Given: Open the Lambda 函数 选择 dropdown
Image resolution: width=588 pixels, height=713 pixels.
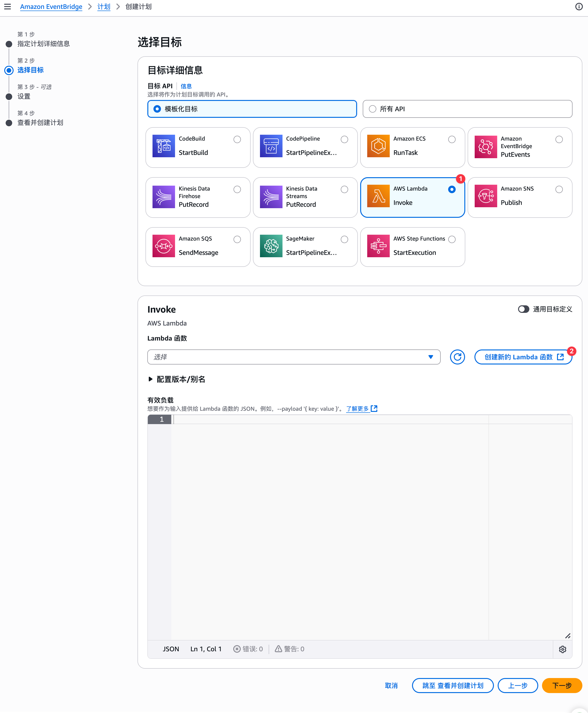Looking at the screenshot, I should [294, 357].
